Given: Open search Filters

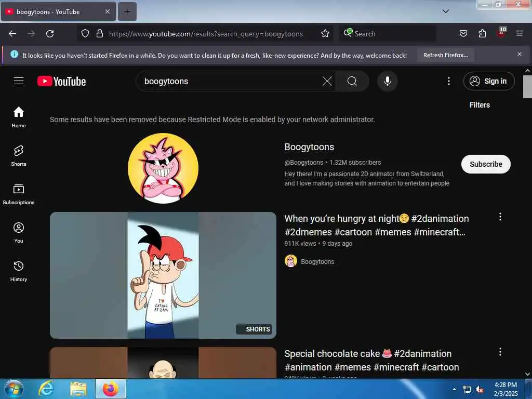Looking at the screenshot, I should point(480,105).
